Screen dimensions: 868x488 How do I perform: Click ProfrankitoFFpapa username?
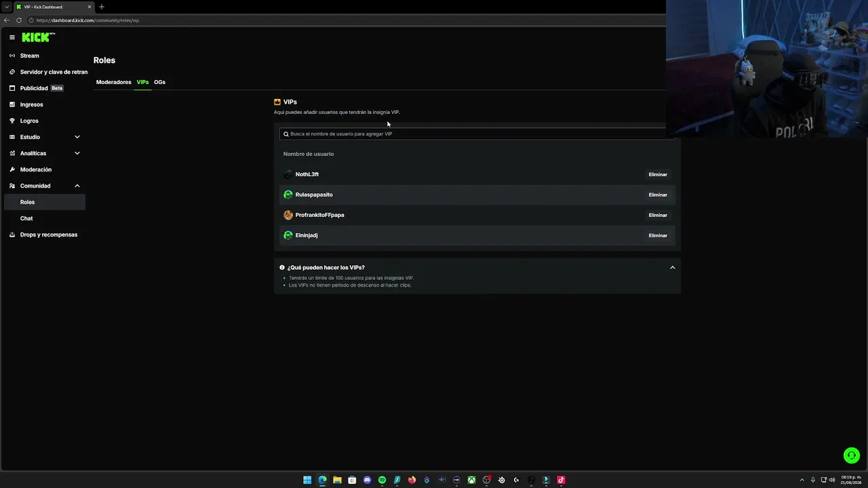click(x=320, y=215)
